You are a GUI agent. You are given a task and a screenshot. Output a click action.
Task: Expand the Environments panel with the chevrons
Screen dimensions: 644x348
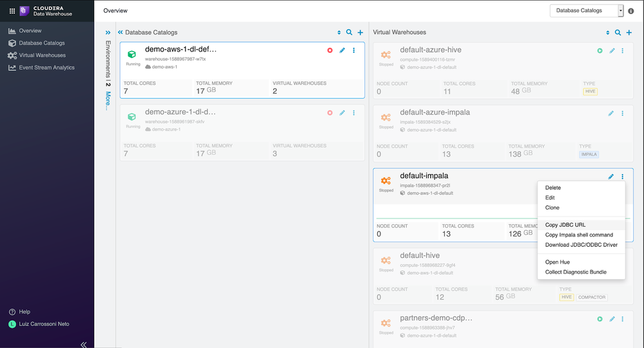tap(108, 32)
